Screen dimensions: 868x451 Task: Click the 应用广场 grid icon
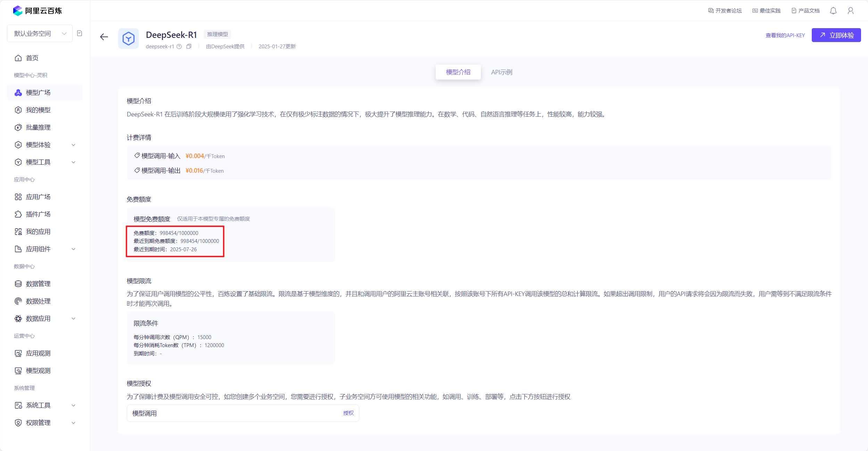click(x=18, y=197)
